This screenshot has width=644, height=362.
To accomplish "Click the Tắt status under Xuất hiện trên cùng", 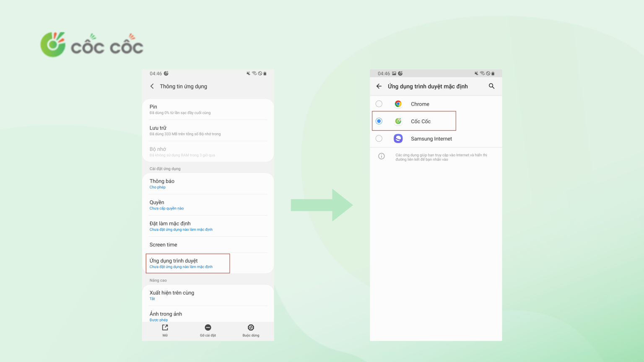I will click(152, 299).
